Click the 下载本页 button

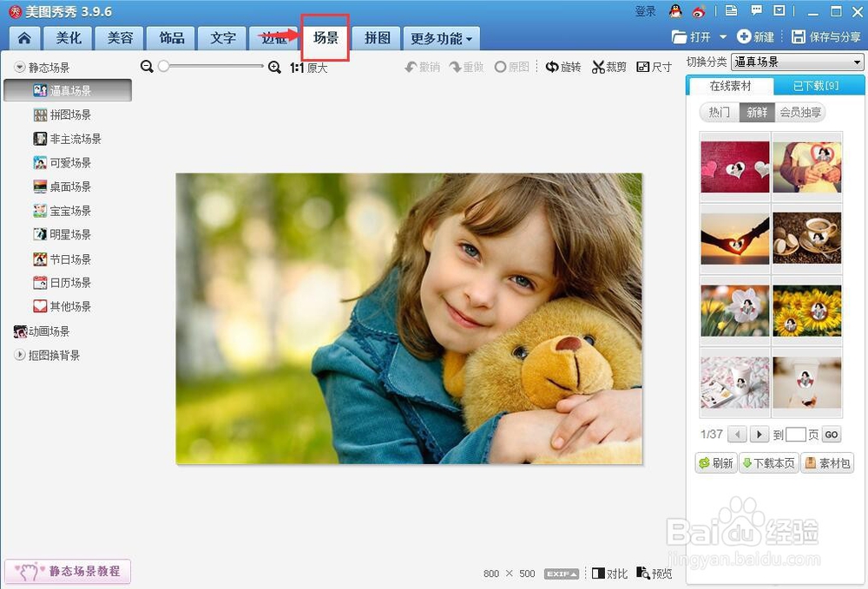(x=769, y=463)
